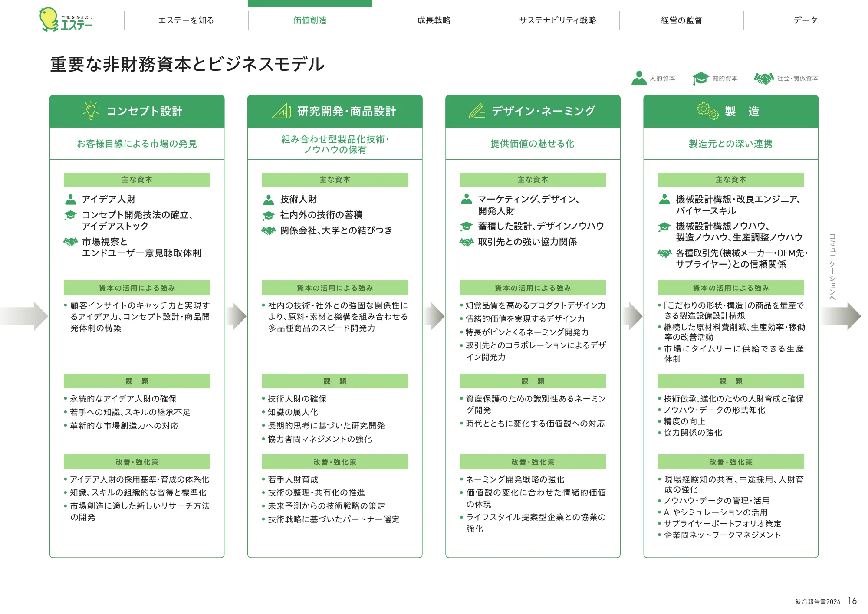
Task: Click the page footer 統合報告書2024 | 16
Action: point(826,601)
